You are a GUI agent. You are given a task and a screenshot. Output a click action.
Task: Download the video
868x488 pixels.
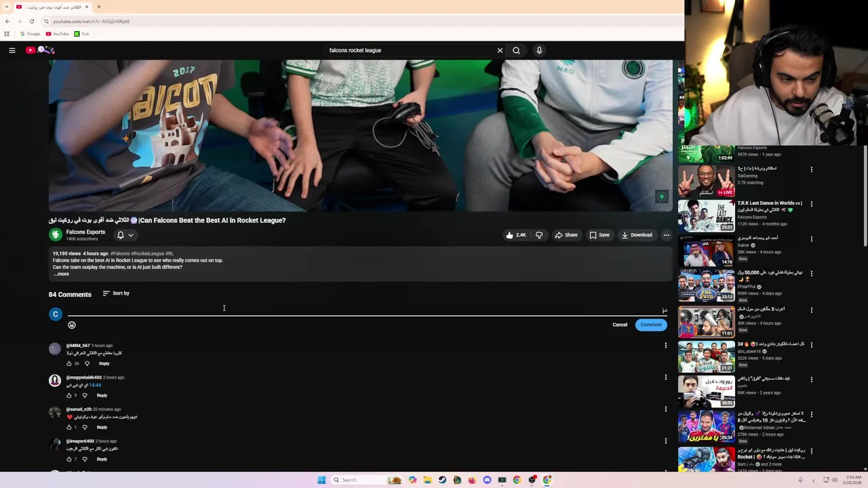[x=637, y=235]
